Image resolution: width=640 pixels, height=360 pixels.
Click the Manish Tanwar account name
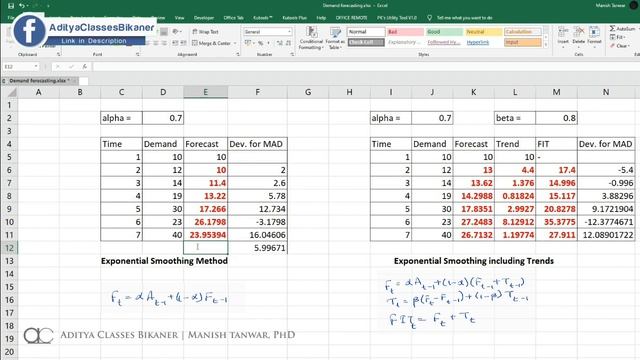pyautogui.click(x=610, y=6)
